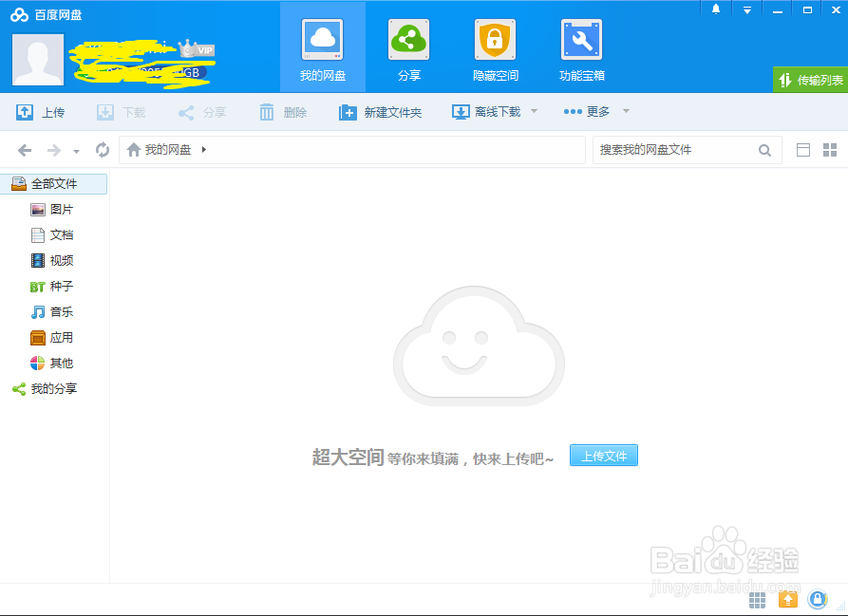Create a folder with 新建文件夹
The image size is (848, 616).
click(380, 112)
